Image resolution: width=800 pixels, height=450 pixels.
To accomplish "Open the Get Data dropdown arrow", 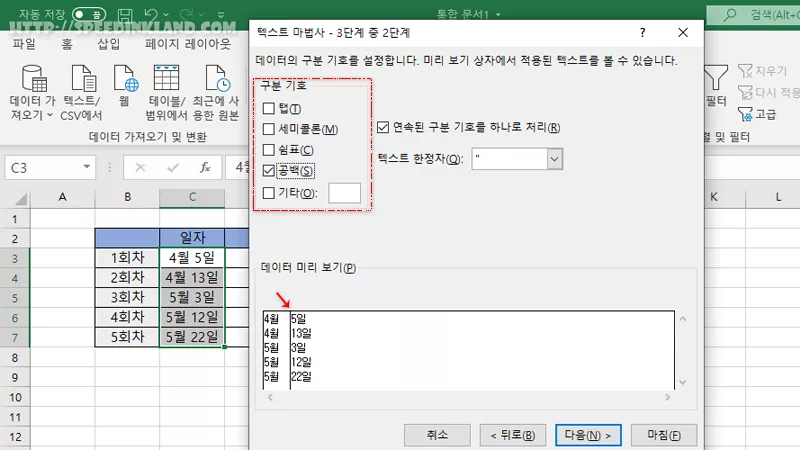I will [49, 115].
